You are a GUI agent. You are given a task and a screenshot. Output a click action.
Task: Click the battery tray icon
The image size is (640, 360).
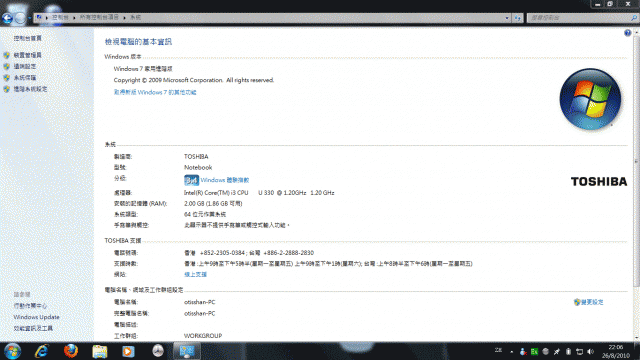point(568,351)
